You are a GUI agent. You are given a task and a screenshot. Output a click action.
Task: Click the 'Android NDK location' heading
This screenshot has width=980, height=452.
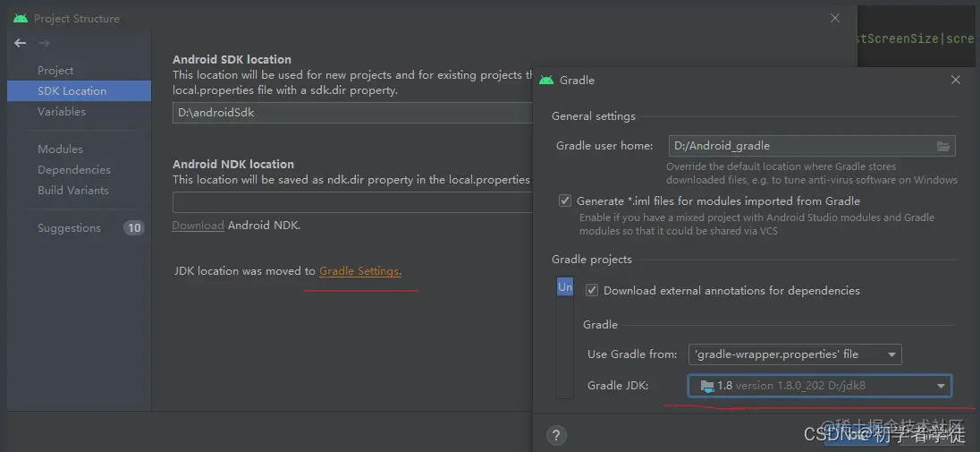coord(233,164)
